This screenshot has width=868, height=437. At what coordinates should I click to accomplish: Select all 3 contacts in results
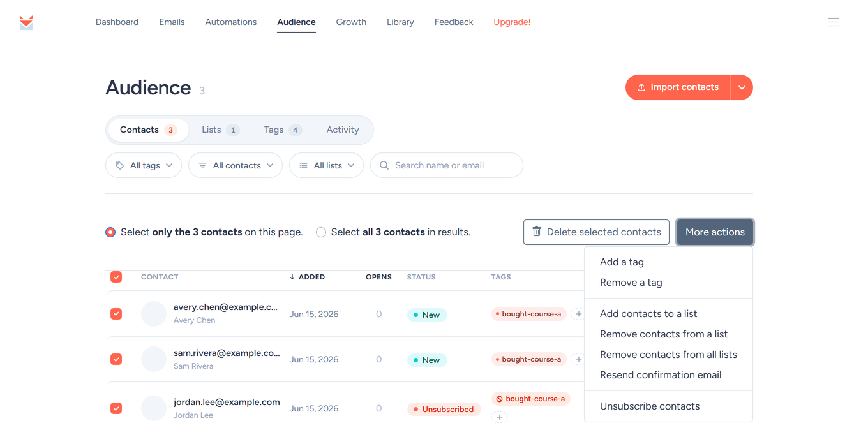point(321,232)
